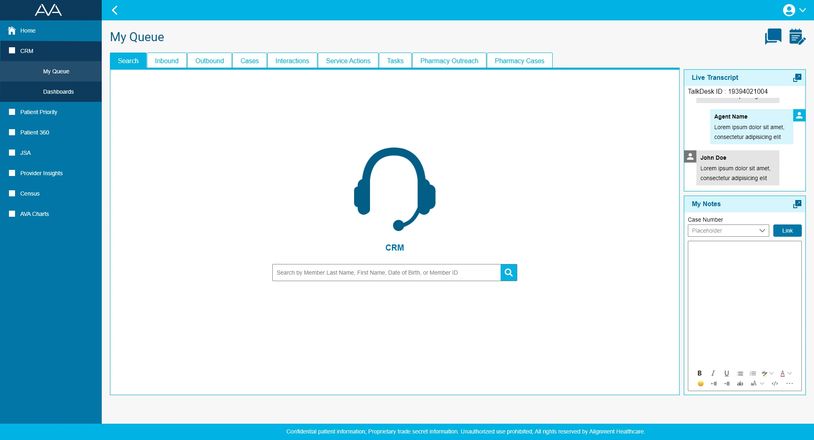This screenshot has width=814, height=440.
Task: Open the text color dropdown arrow
Action: coord(790,373)
